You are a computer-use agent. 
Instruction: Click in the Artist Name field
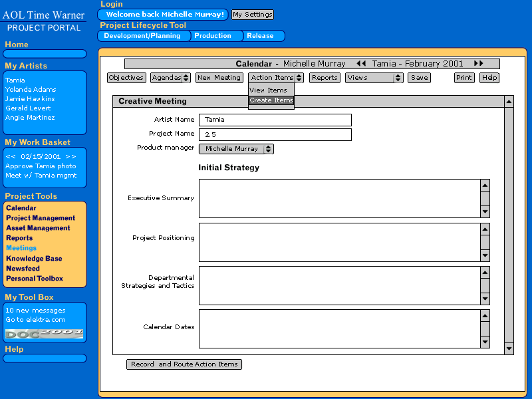coord(275,120)
